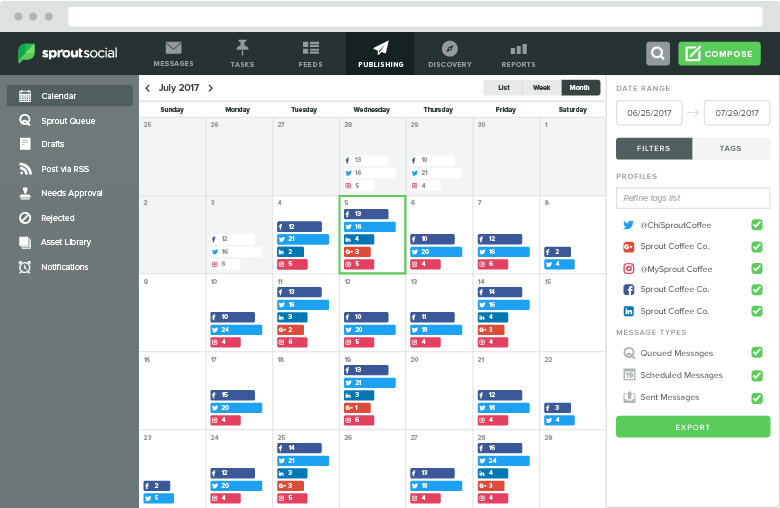Click the Calendar icon in sidebar
This screenshot has height=508, width=780.
tap(25, 96)
